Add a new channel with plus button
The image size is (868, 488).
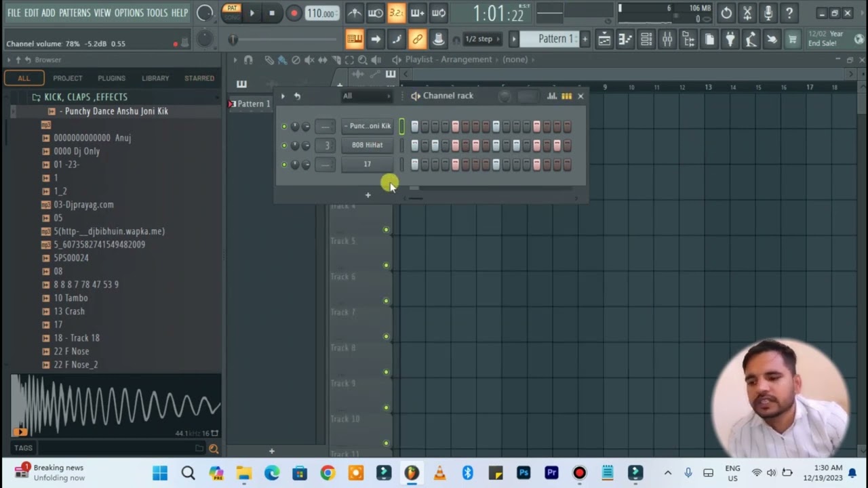[368, 195]
